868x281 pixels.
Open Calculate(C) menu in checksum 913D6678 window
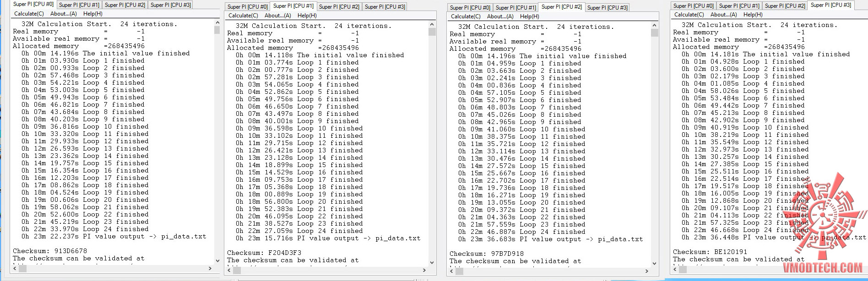coord(29,14)
